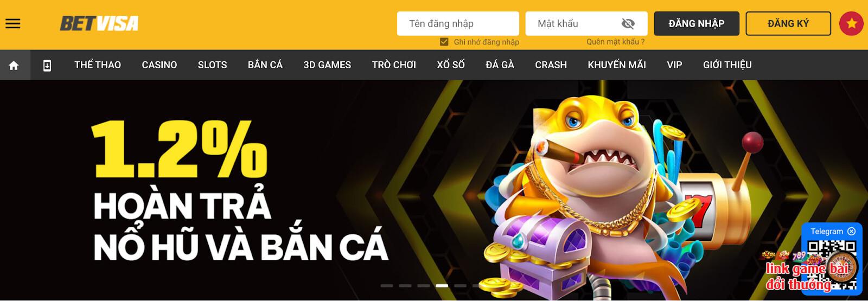The image size is (868, 301).
Task: Open the Telegram QR code
Action: (x=832, y=265)
